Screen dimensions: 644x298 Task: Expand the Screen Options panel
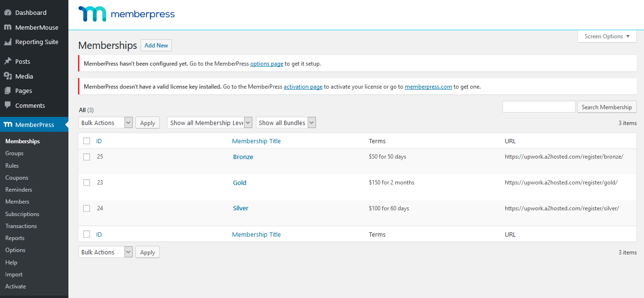coord(607,36)
